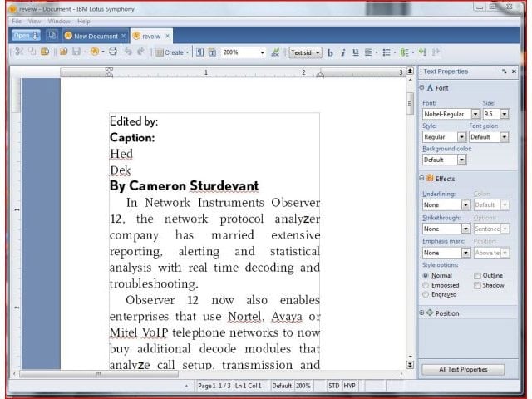Click the text box icon beside zoom
The image size is (532, 399).
click(x=213, y=52)
